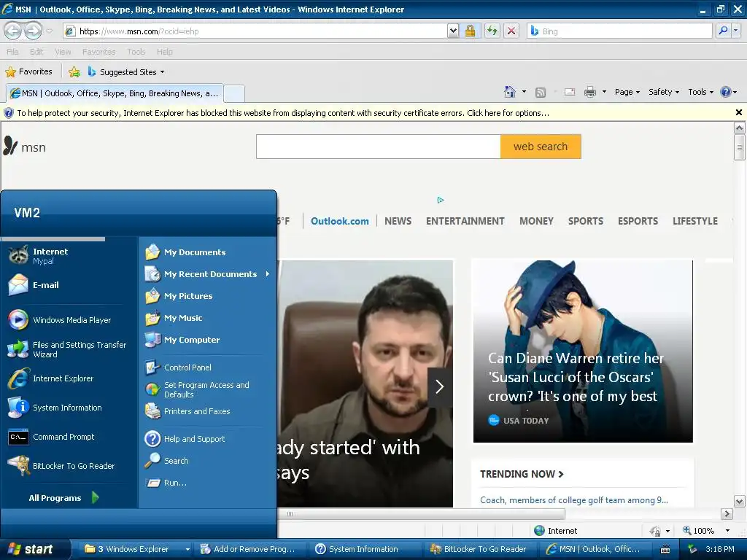Open the NEWS section link
This screenshot has width=747, height=560.
click(398, 221)
